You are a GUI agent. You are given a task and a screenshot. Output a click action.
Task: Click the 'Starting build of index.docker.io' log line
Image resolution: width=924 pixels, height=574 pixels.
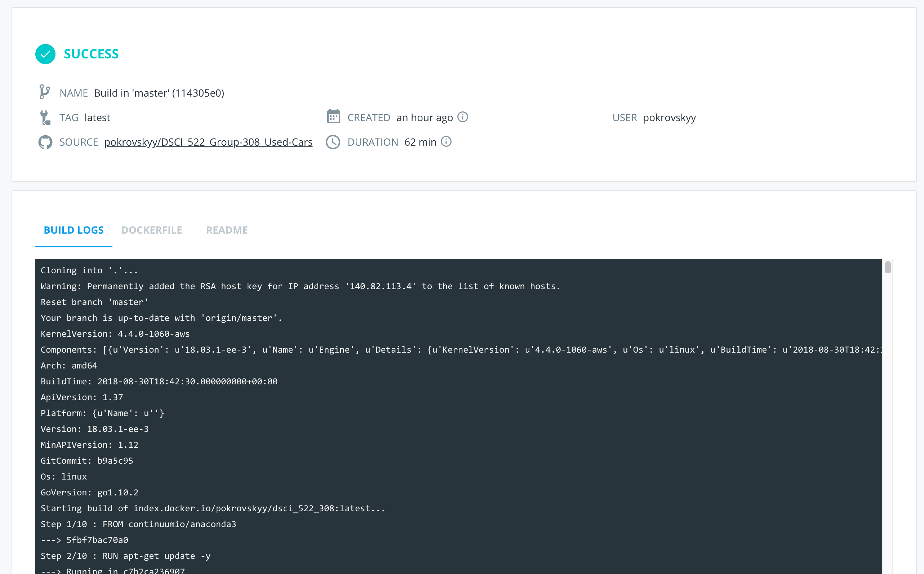pyautogui.click(x=213, y=508)
